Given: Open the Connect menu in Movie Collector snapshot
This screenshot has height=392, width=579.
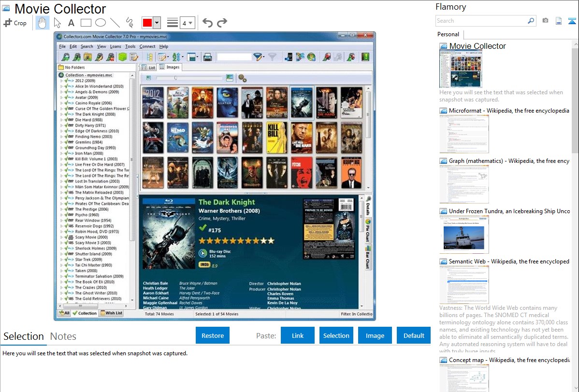Looking at the screenshot, I should click(147, 46).
